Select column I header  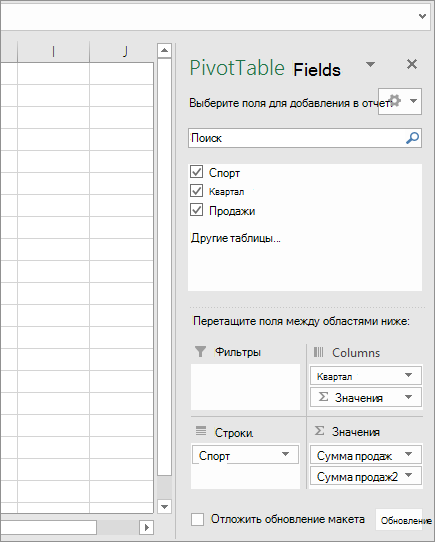(53, 52)
